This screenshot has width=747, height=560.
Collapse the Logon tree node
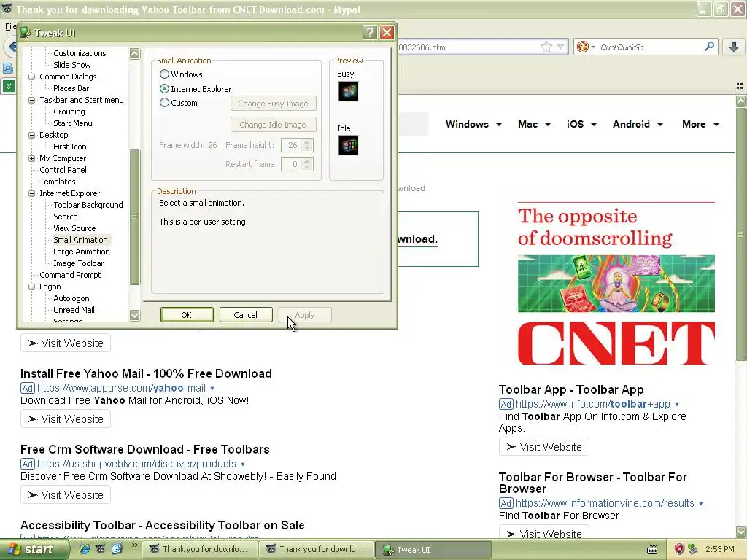click(x=32, y=287)
